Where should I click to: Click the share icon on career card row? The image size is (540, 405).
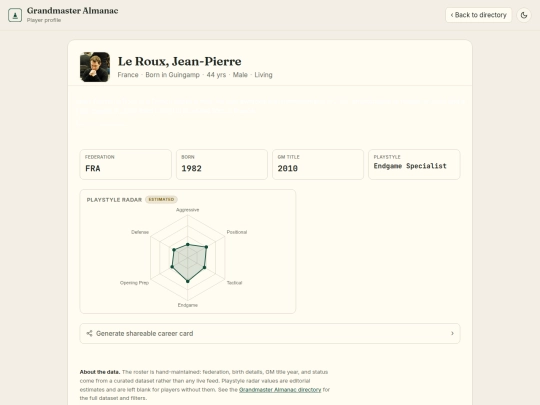tap(89, 333)
